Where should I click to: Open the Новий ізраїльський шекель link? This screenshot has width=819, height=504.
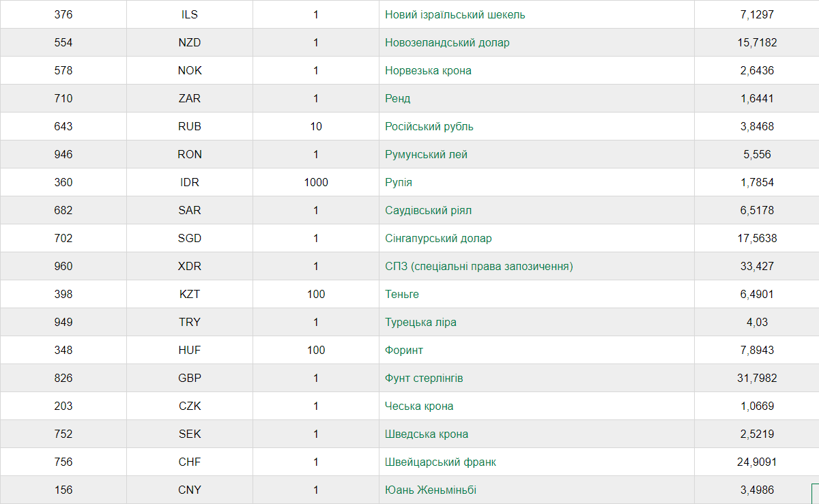(455, 14)
